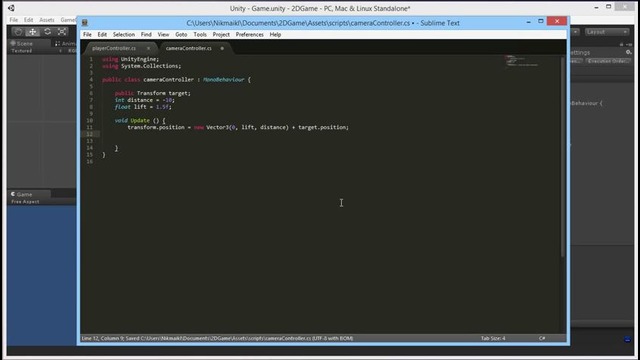Switch to Unity Scene tab
Screen dimensions: 640x360
[24, 43]
